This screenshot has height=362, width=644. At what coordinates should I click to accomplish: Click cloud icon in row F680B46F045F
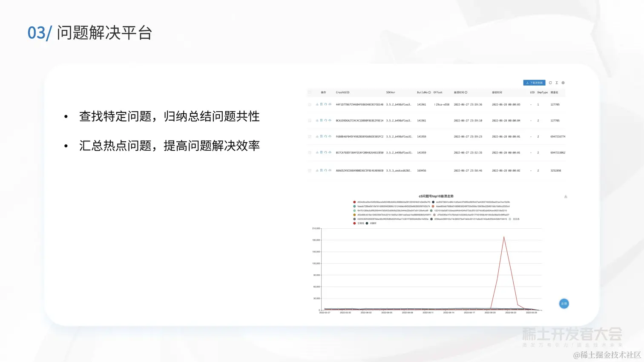[330, 137]
